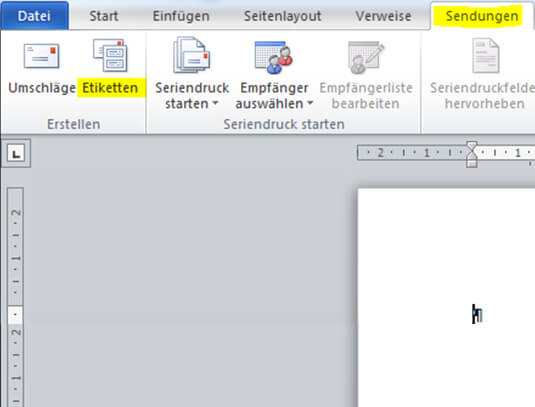Click the Empfängerliste bearbeiten icon
The image size is (535, 407).
[x=366, y=57]
